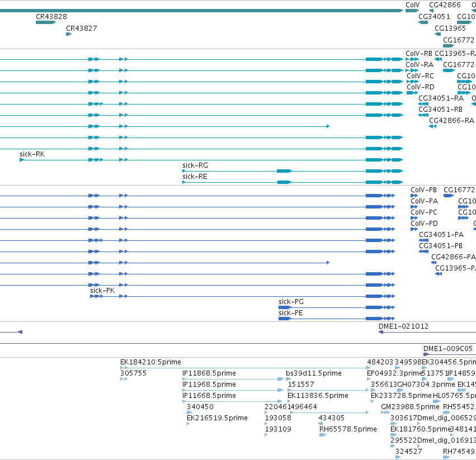The image size is (476, 460).
Task: Click the EK233728.5prime EST label
Action: (401, 396)
